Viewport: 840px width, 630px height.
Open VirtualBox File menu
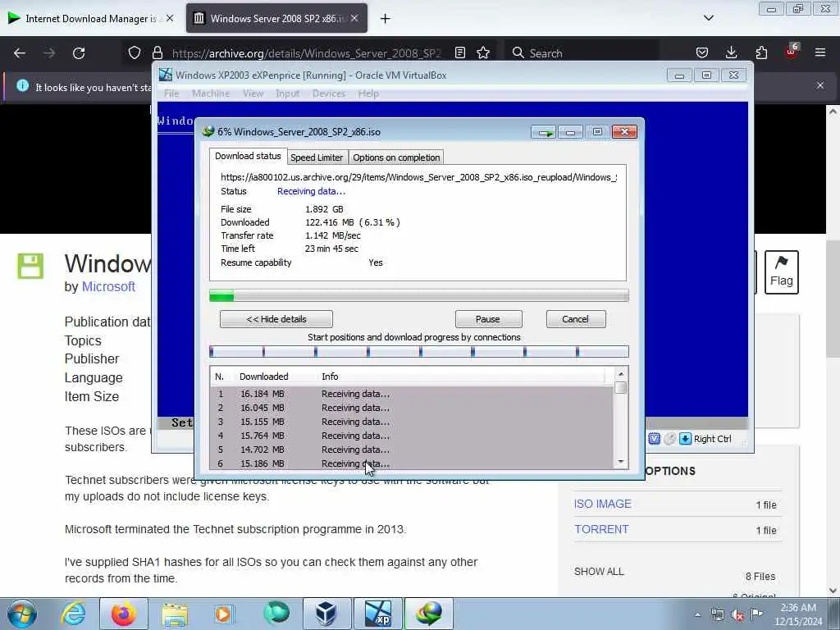pos(171,94)
